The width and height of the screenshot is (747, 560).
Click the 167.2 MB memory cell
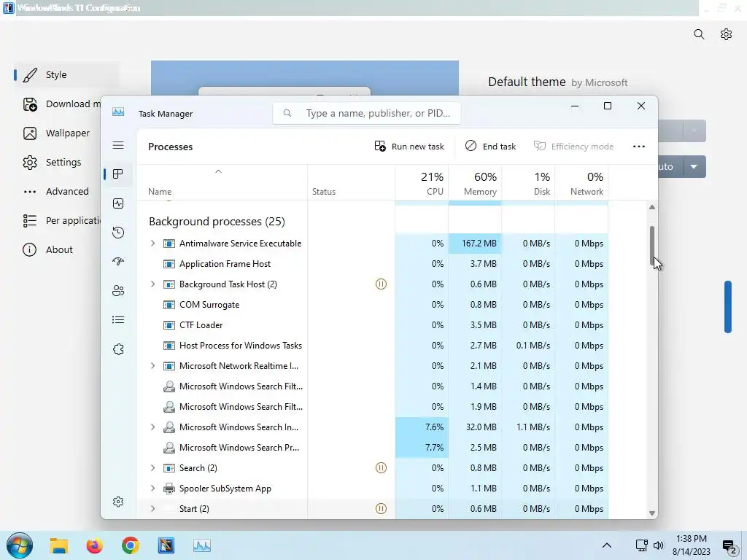(x=475, y=244)
